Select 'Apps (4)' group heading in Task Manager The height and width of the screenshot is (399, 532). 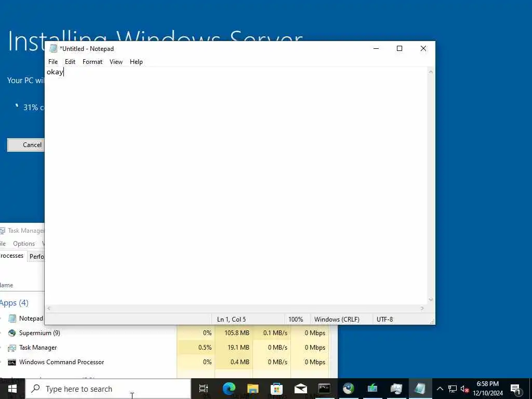[14, 303]
